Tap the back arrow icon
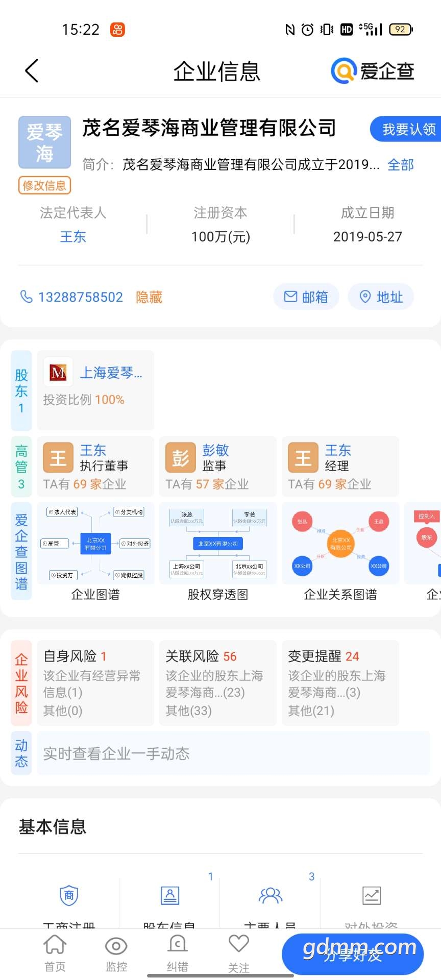Viewport: 441px width, 980px height. click(32, 70)
